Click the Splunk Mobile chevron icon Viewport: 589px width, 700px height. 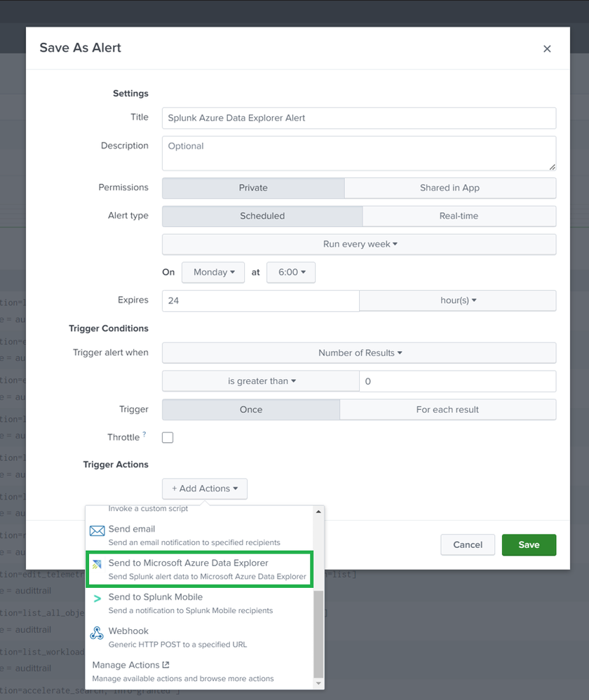click(97, 598)
